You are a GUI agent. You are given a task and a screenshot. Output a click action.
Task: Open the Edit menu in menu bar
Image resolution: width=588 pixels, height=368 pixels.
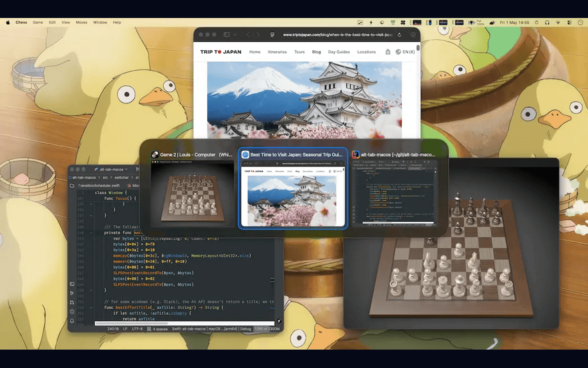point(52,22)
